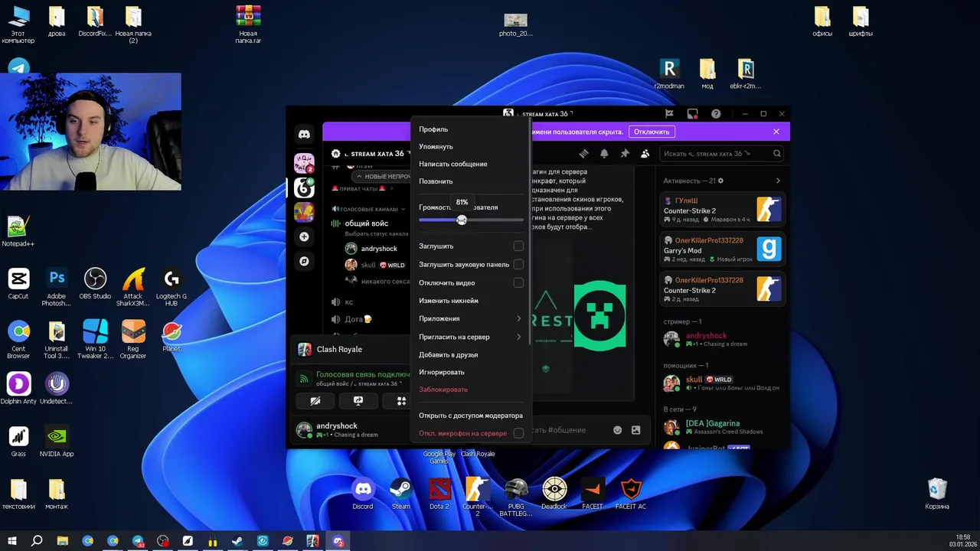
Task: Open emoji picker in message box
Action: 618,430
